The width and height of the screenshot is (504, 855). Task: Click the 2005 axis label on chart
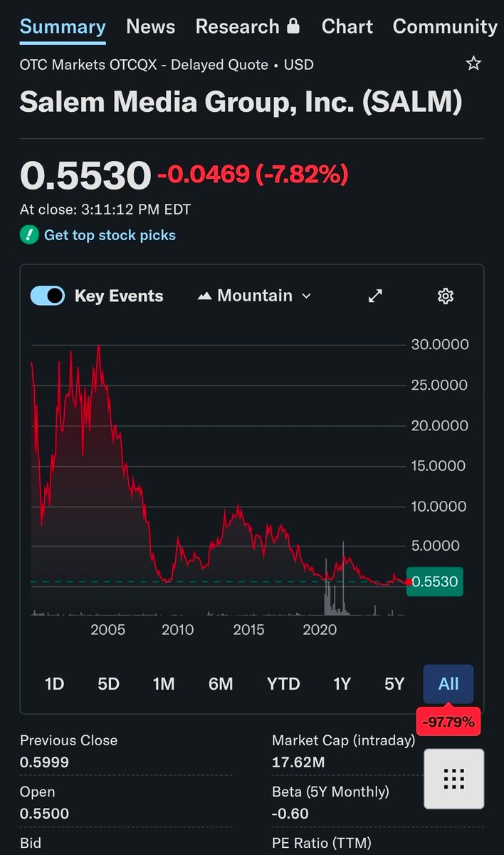pos(107,630)
